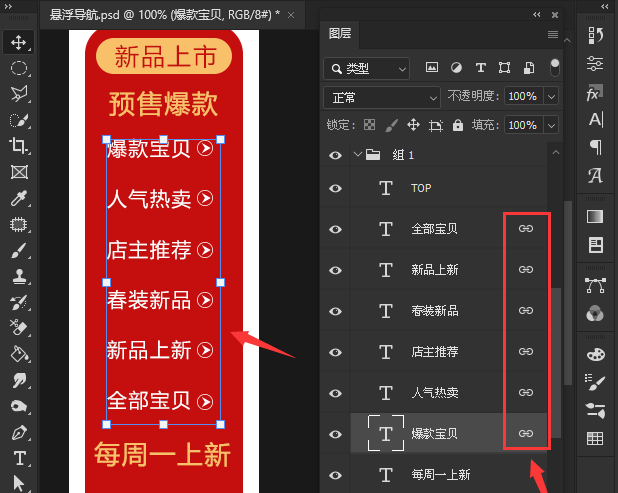Select the History Brush tool
Image resolution: width=618 pixels, height=493 pixels.
(x=18, y=303)
